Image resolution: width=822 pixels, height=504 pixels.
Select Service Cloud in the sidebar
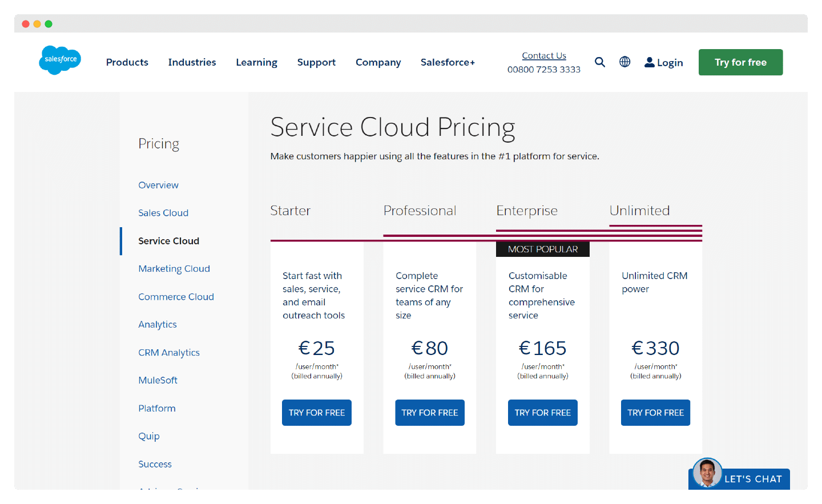[168, 241]
